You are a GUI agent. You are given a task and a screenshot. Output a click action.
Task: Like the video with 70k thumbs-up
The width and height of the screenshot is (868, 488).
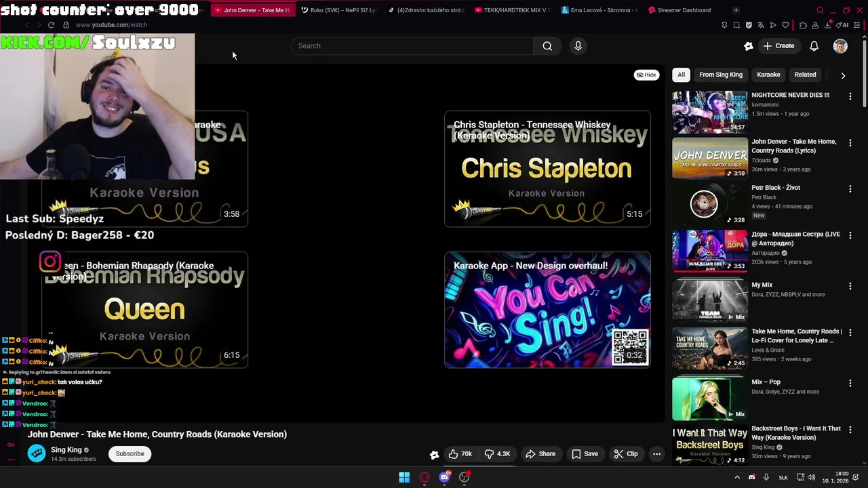coord(460,454)
